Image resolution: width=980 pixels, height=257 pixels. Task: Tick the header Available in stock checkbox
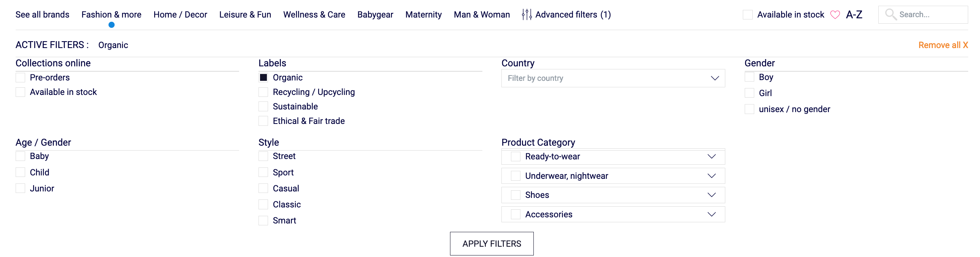[748, 14]
